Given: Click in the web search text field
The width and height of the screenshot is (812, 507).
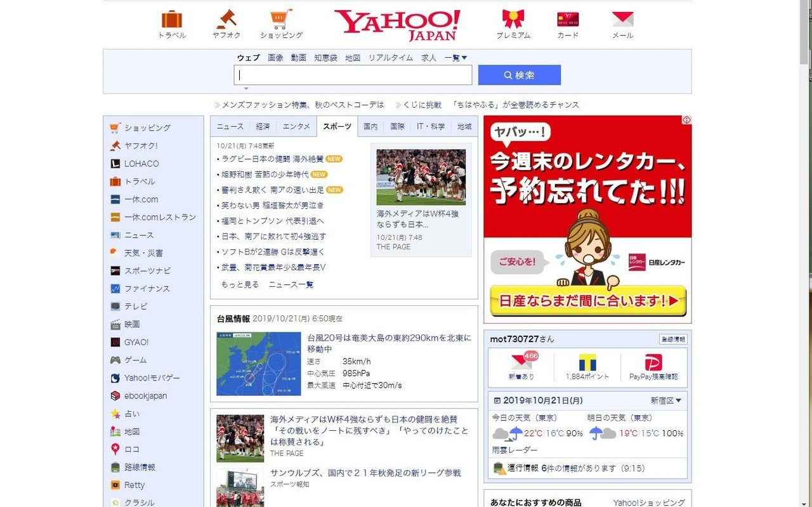Looking at the screenshot, I should (x=353, y=75).
